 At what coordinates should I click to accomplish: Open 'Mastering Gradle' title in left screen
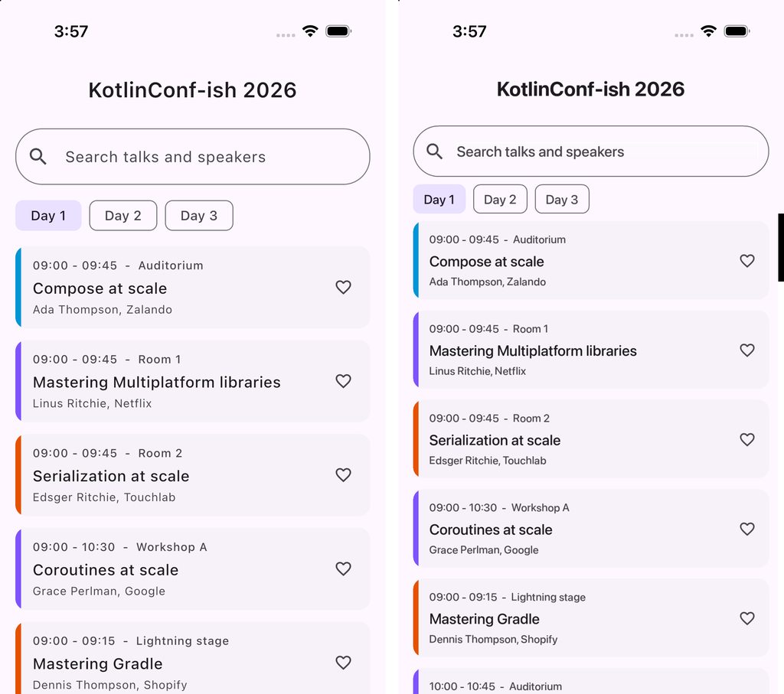coord(97,664)
